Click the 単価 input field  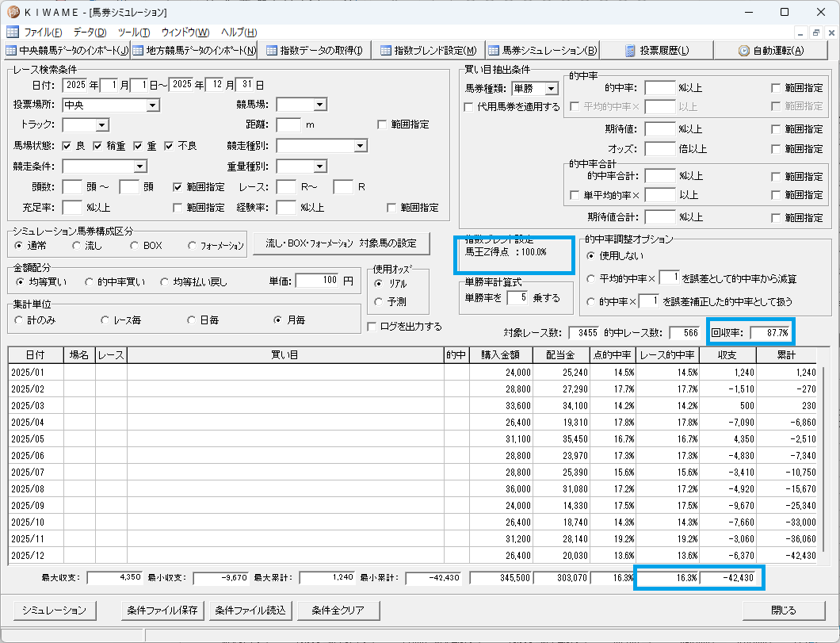click(x=318, y=281)
